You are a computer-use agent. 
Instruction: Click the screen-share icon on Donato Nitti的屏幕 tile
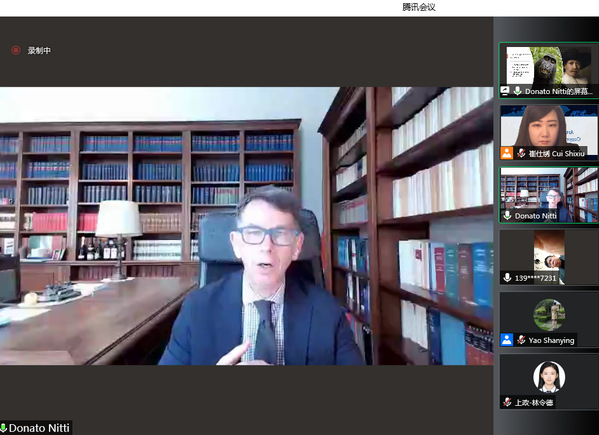[505, 91]
